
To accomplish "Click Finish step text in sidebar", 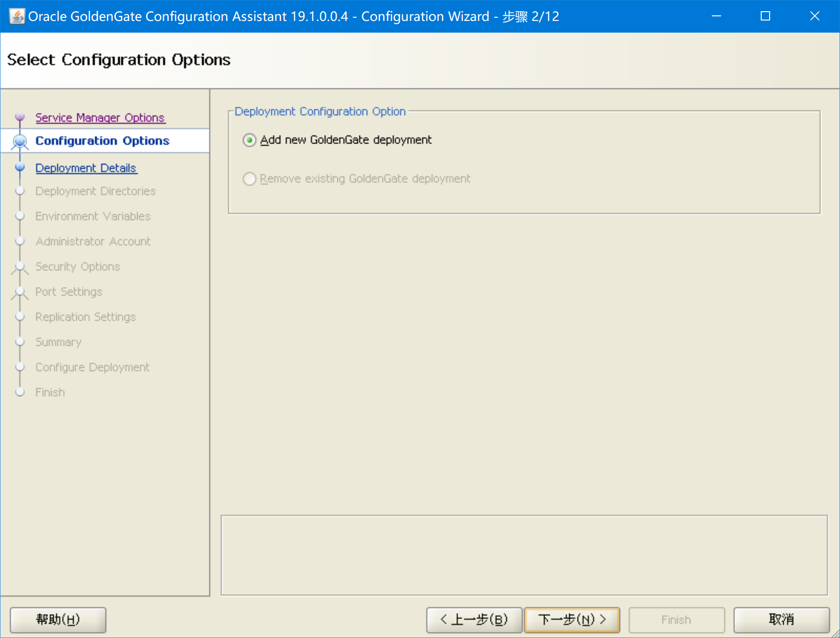I will 50,392.
